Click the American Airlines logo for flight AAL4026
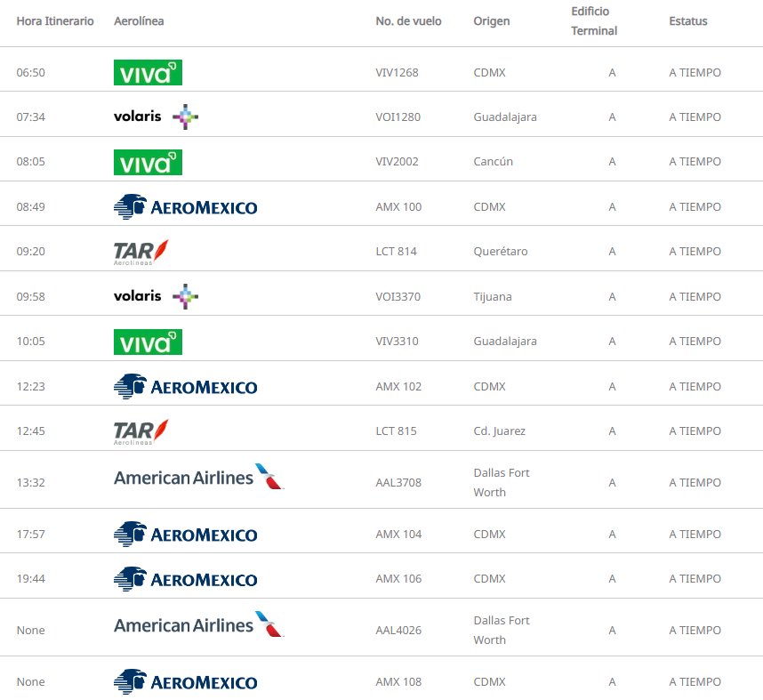This screenshot has height=700, width=763. 198,624
